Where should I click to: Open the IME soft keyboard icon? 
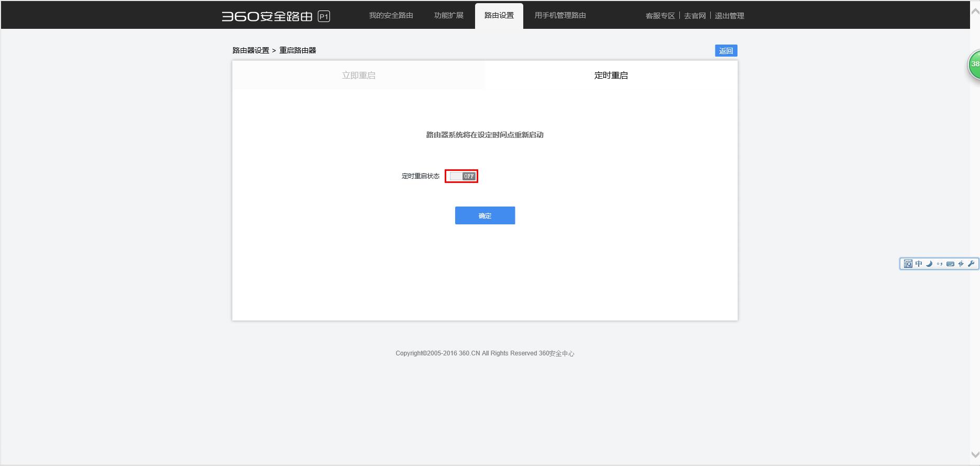click(950, 264)
